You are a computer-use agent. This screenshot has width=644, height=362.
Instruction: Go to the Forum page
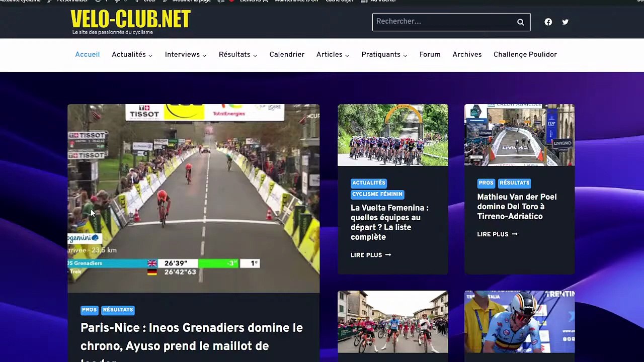430,54
